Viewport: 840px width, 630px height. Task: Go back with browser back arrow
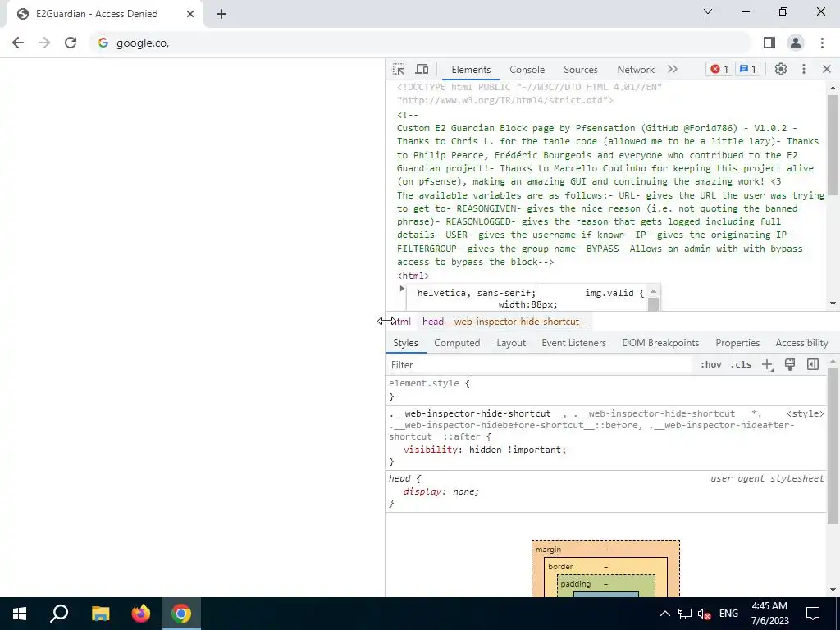(x=18, y=43)
